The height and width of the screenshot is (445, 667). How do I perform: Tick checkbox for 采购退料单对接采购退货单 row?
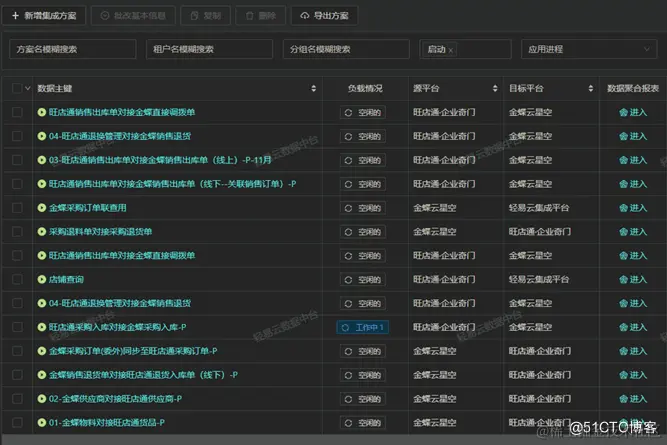17,231
